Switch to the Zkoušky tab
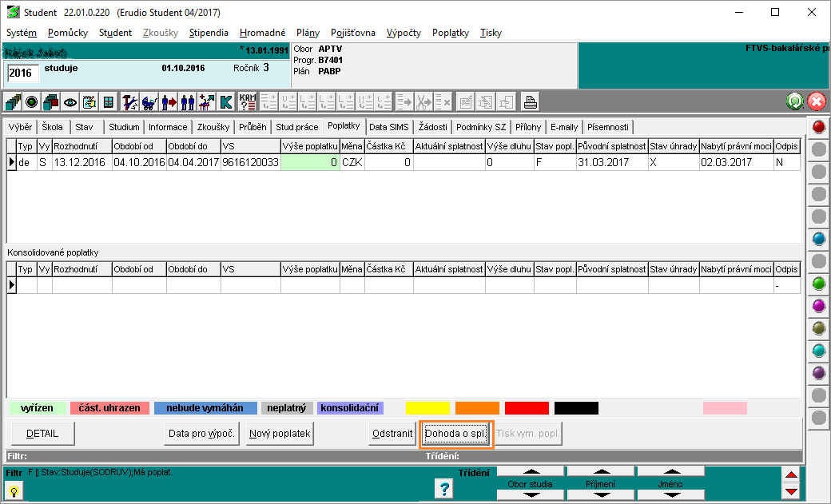This screenshot has width=831, height=504. (x=213, y=127)
